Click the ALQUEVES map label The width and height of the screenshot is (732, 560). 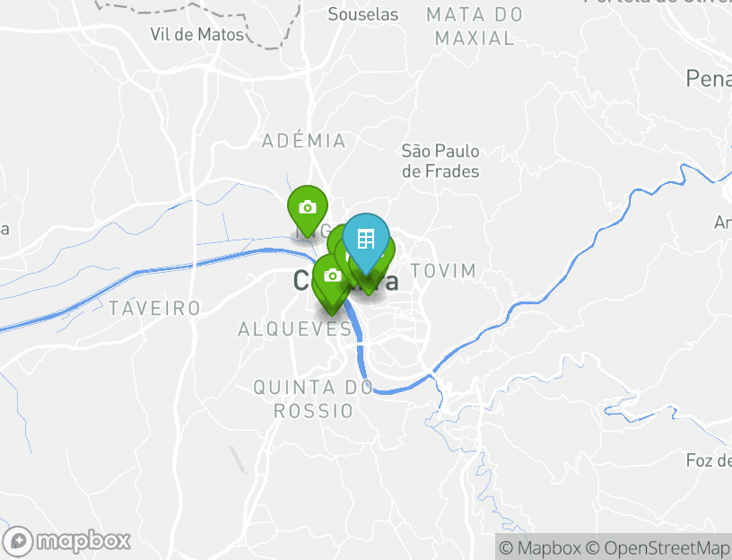click(x=294, y=329)
